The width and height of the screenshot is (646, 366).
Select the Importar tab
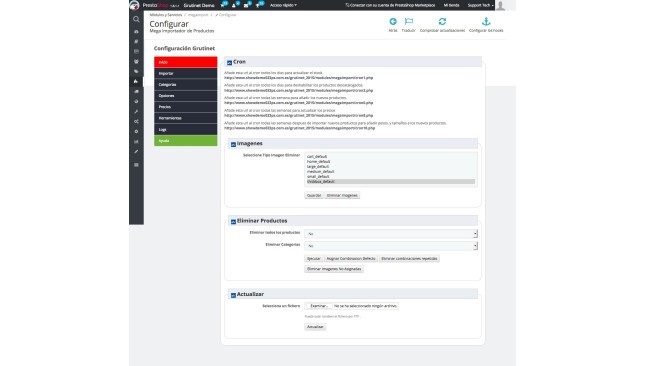(185, 73)
